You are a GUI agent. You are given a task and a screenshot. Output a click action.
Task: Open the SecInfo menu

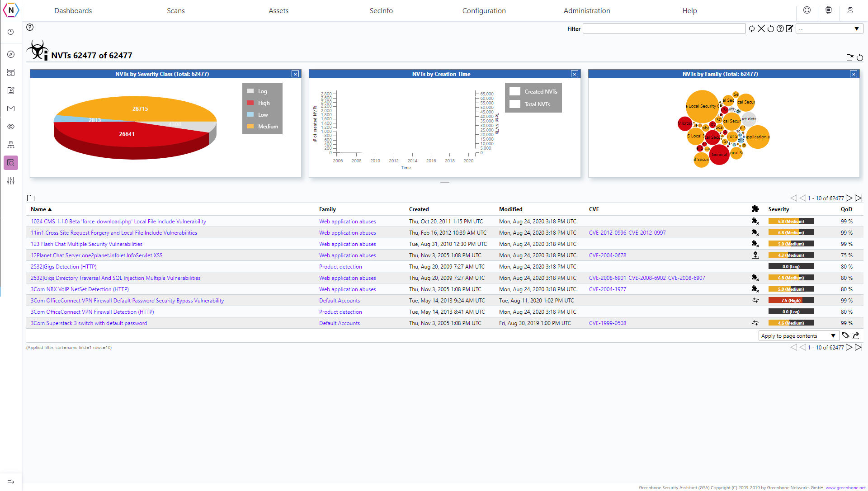[381, 10]
